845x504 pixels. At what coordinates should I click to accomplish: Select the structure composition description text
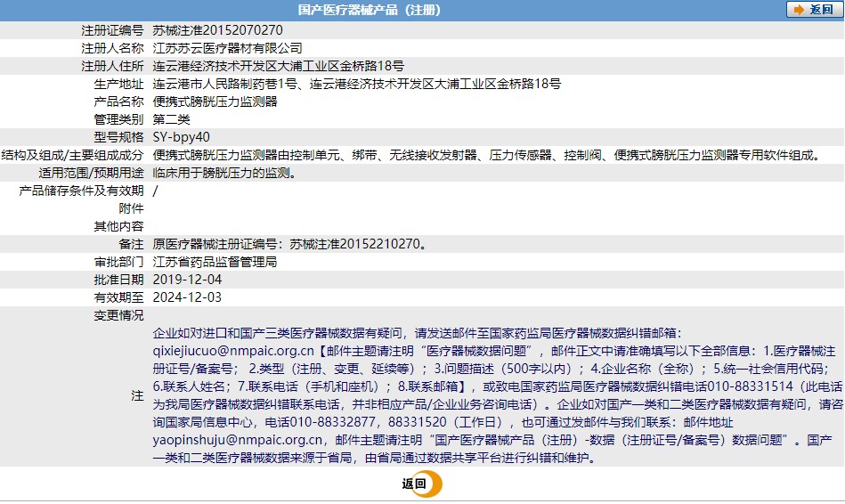click(489, 155)
